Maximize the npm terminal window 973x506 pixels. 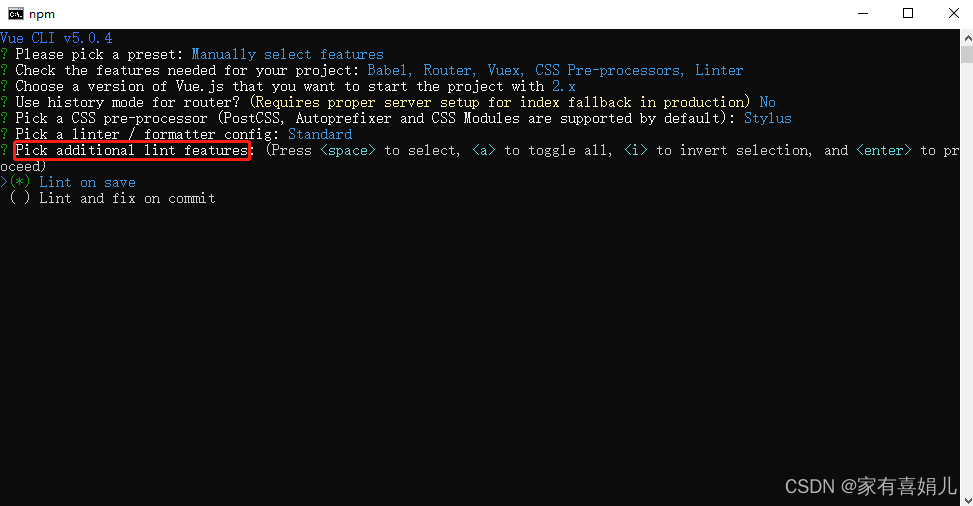908,14
